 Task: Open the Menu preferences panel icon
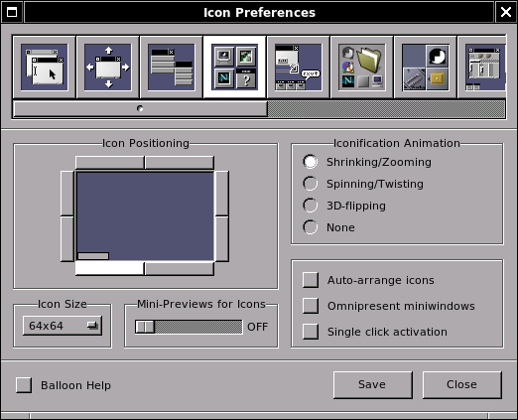click(x=172, y=68)
